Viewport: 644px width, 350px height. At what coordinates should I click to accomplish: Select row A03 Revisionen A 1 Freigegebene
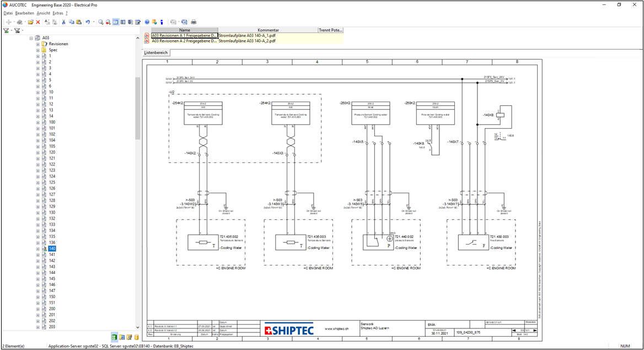(x=184, y=36)
